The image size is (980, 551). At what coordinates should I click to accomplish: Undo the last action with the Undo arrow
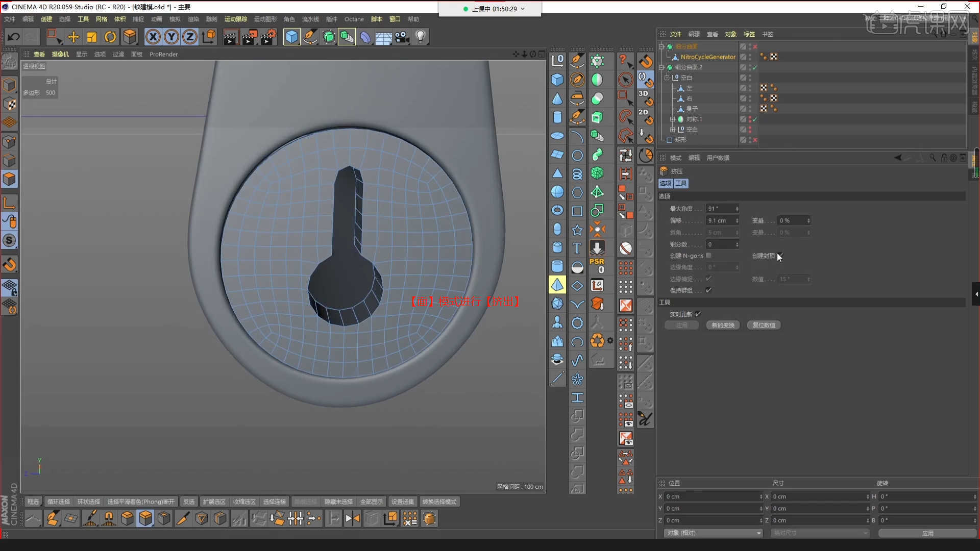[14, 37]
